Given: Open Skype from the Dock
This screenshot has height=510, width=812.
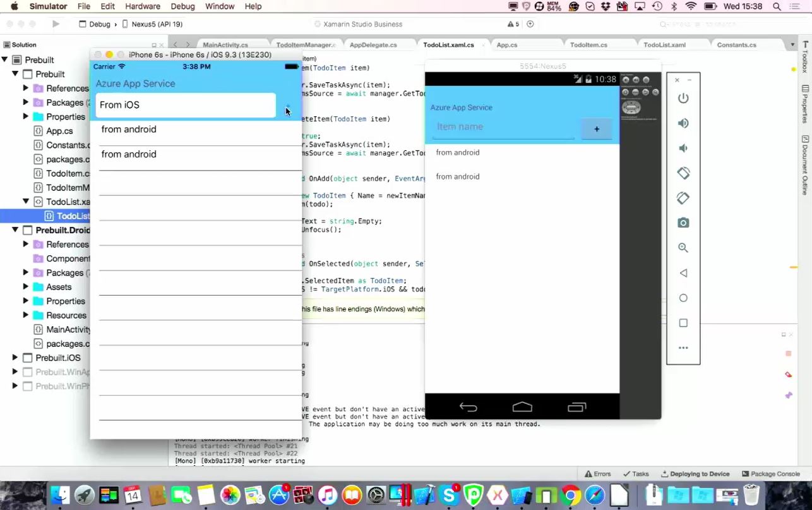Looking at the screenshot, I should 449,495.
